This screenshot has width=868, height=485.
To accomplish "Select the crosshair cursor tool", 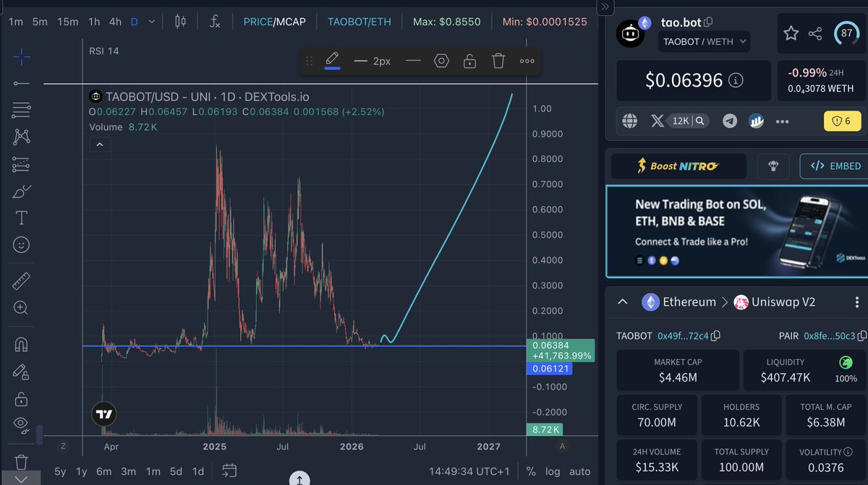I will [x=21, y=56].
